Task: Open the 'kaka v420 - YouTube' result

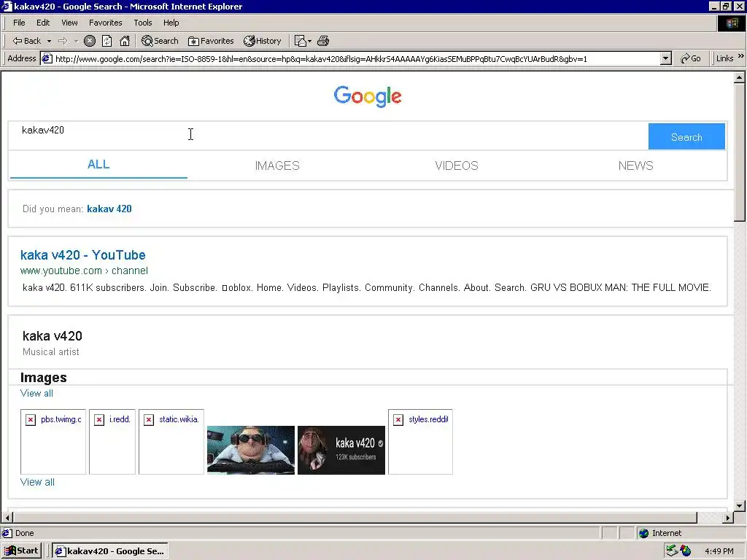Action: click(83, 254)
